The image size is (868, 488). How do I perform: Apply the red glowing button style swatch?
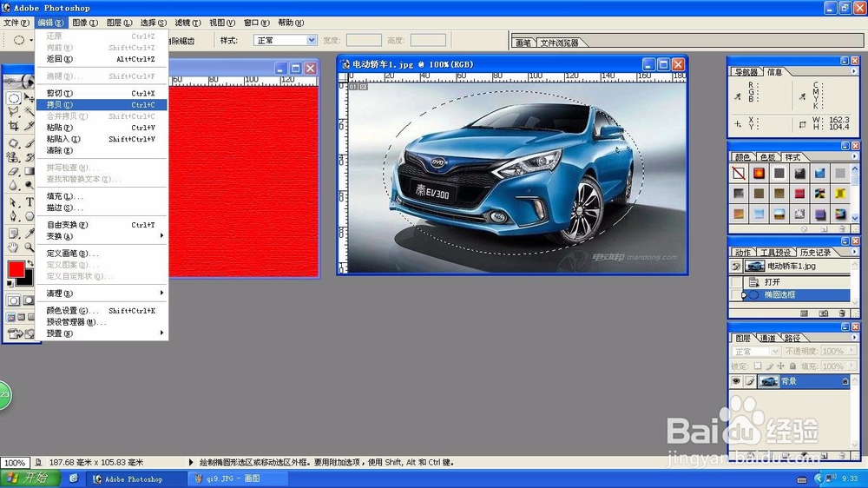[759, 174]
